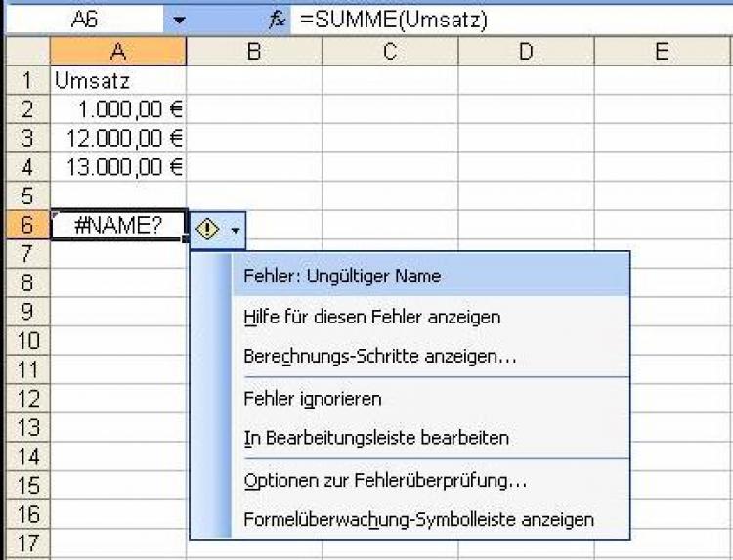Select column C header
The height and width of the screenshot is (560, 733).
tap(390, 52)
